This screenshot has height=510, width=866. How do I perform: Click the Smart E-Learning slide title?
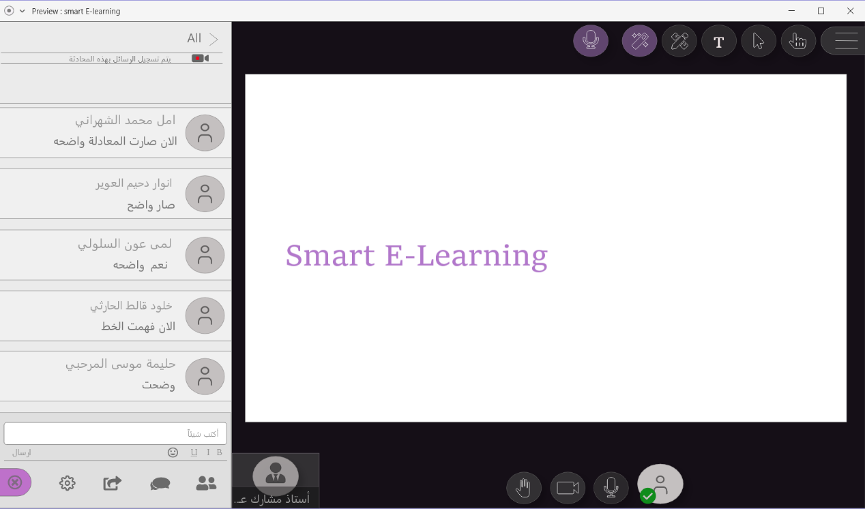coord(416,256)
